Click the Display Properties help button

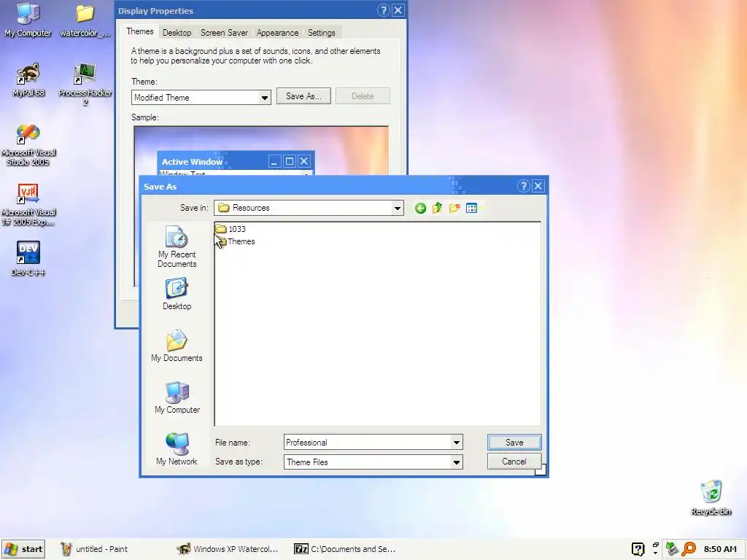383,10
